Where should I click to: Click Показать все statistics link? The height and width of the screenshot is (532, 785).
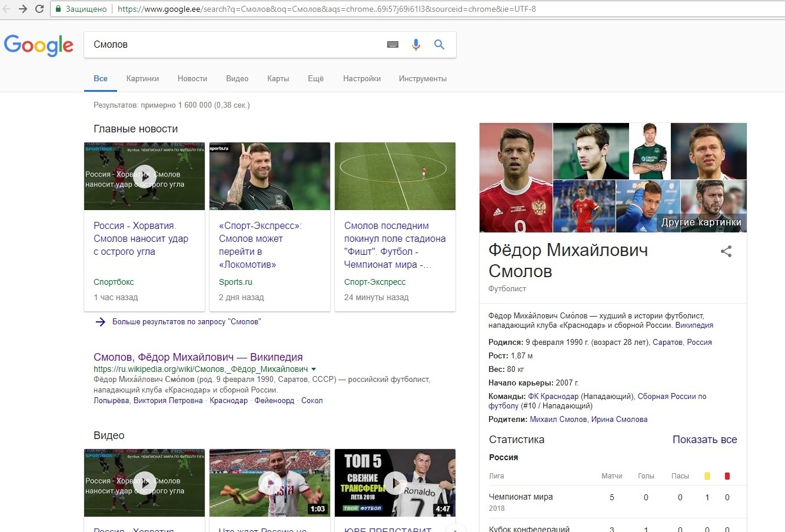tap(705, 440)
